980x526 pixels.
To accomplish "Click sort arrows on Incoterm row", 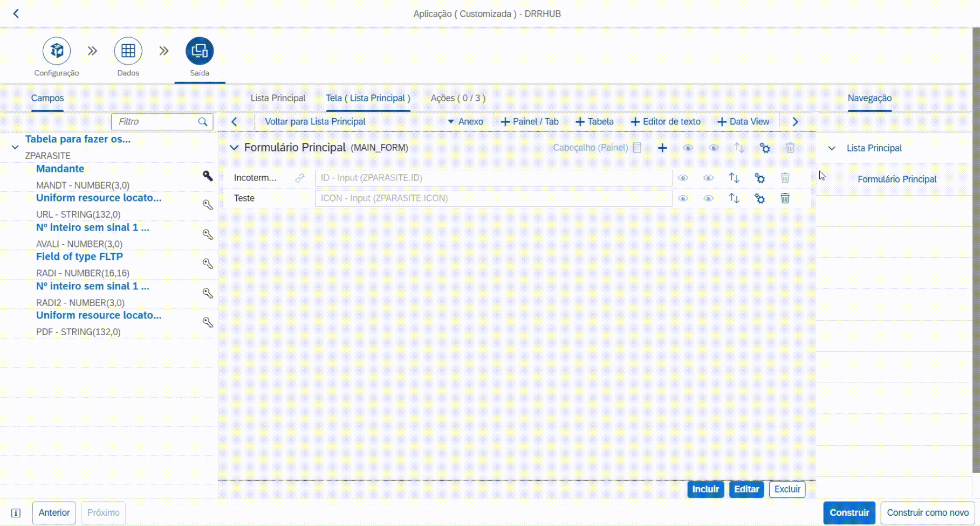I will [x=734, y=178].
